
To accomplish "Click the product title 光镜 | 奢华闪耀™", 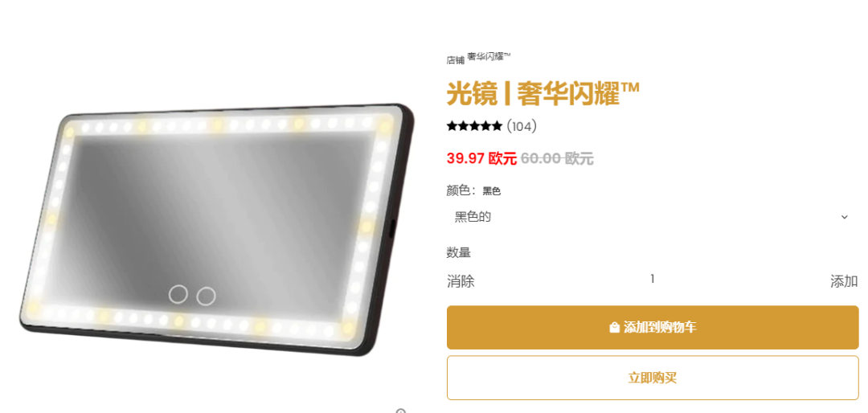I will [x=543, y=93].
